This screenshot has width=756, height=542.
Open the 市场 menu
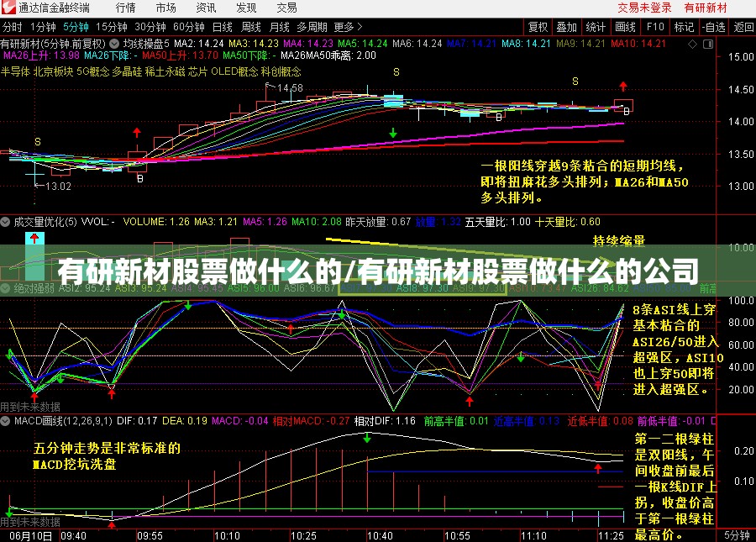point(165,8)
